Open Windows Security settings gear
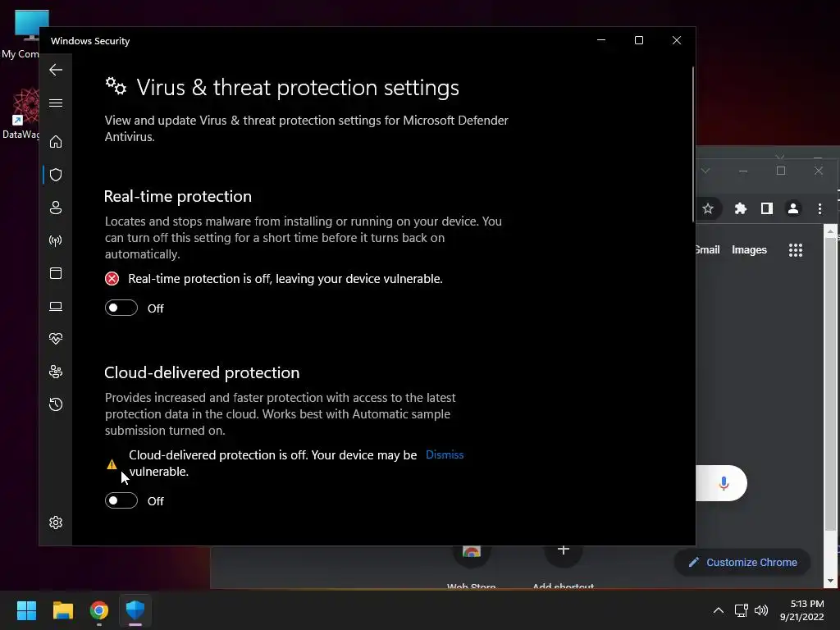Viewport: 840px width, 630px height. tap(56, 523)
